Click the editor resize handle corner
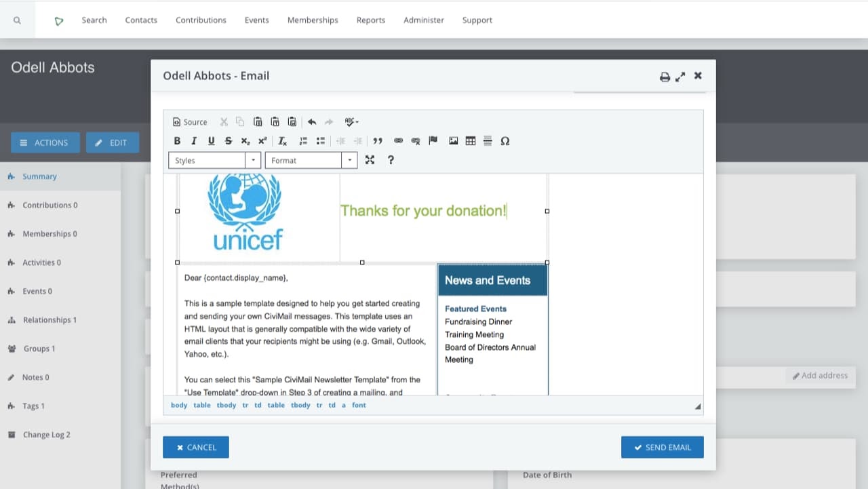868x489 pixels. pyautogui.click(x=698, y=407)
